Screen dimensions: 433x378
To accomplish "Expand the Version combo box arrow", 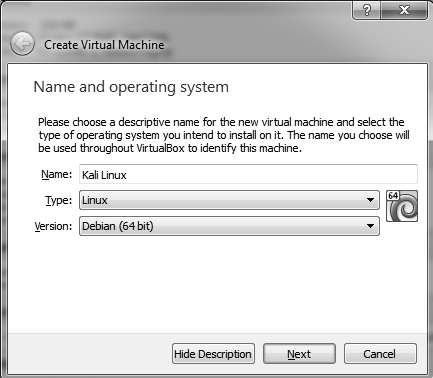I will click(370, 226).
